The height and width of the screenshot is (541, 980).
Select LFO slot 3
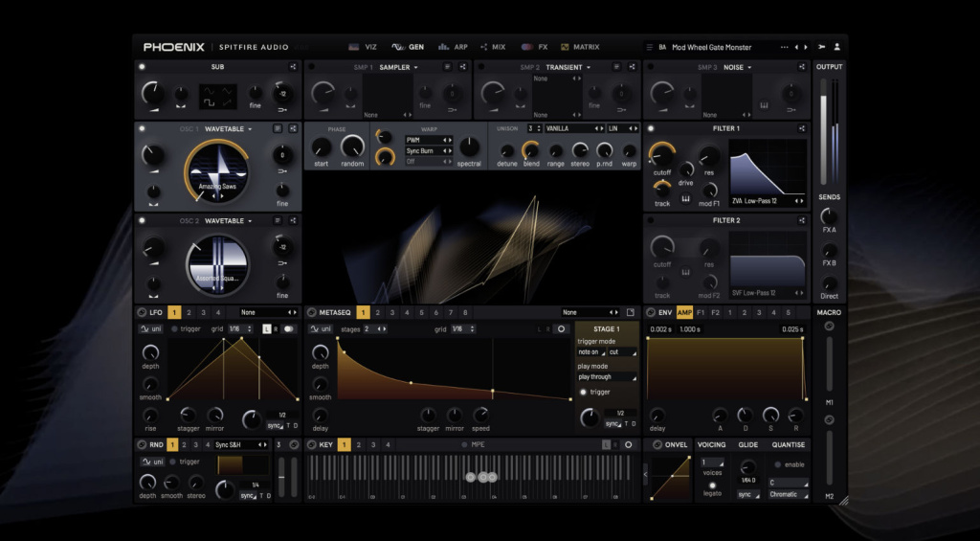(203, 313)
